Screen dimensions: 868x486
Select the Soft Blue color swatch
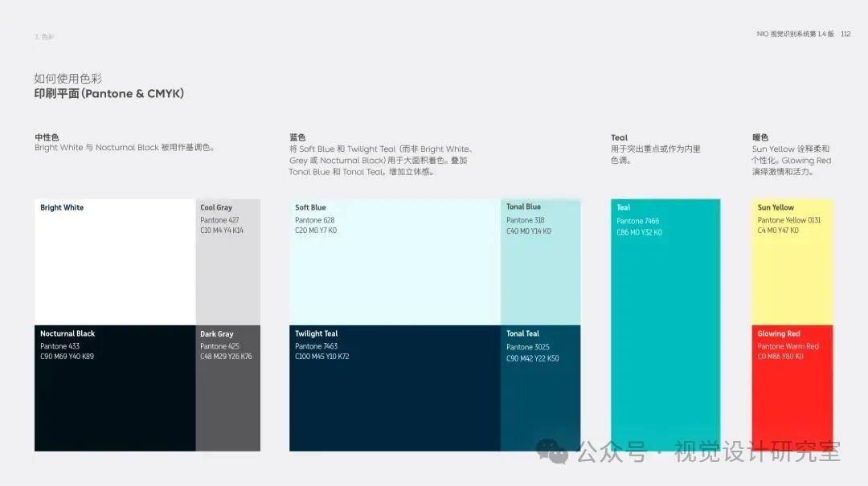395,262
